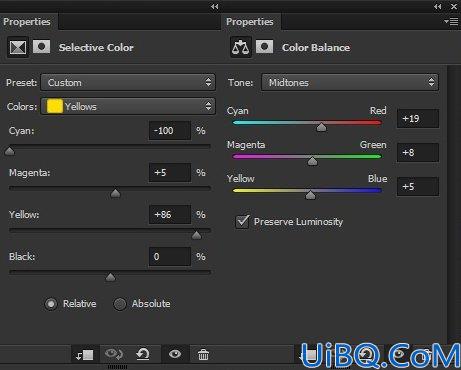461x370 pixels.
Task: Click the yellow color swatch in Colors
Action: (55, 106)
